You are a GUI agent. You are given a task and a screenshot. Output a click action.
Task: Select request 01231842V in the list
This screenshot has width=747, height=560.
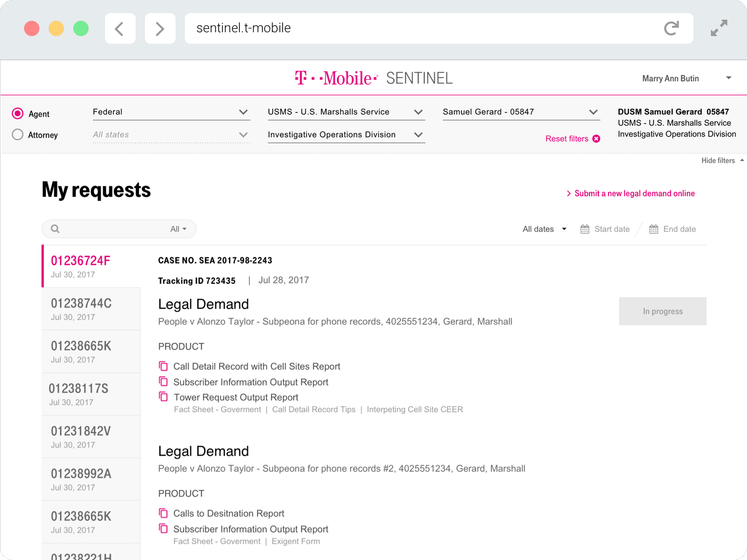91,437
